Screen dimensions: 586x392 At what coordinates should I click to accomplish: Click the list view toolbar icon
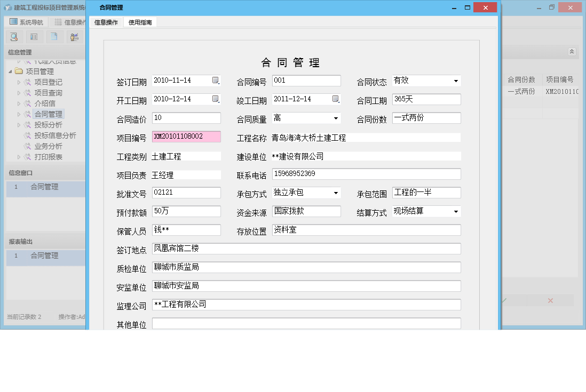(x=34, y=36)
